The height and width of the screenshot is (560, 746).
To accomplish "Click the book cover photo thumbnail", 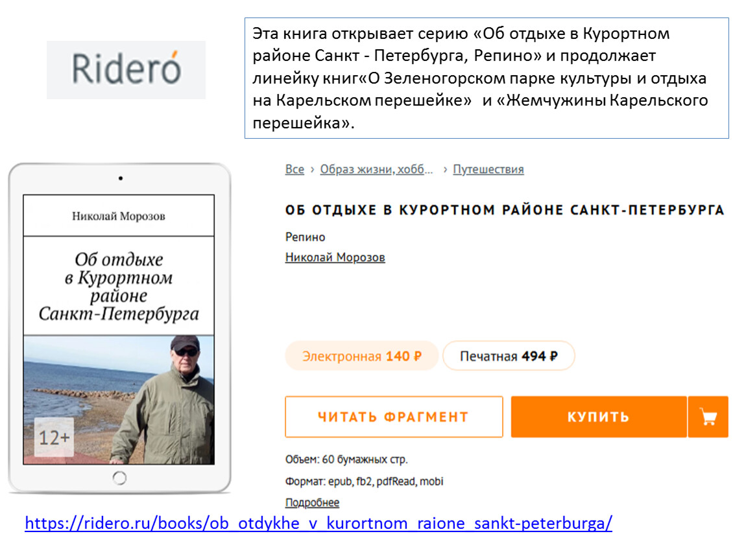I will coord(119,400).
